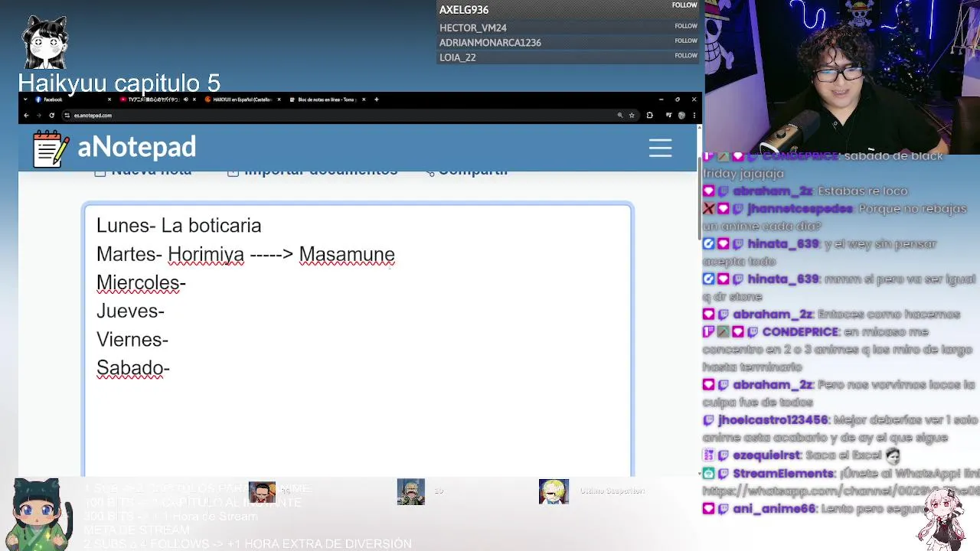Screen dimensions: 980x551
Task: Click the aNotepad notepad logo
Action: click(x=51, y=148)
